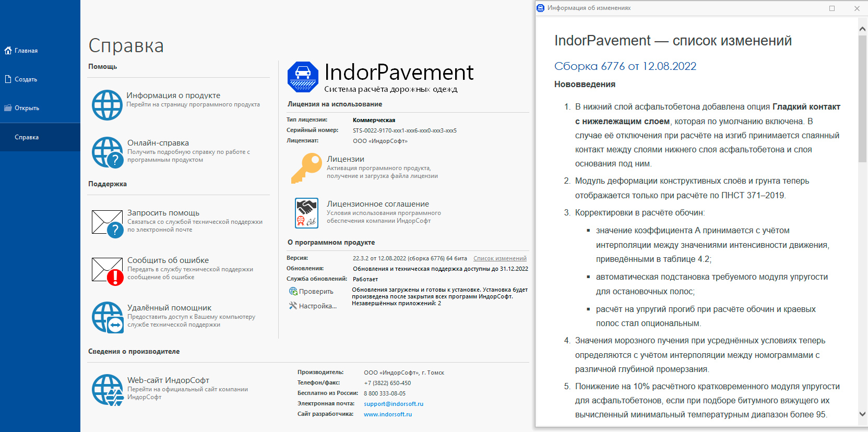
Task: Close the Информация об изменениях window
Action: click(857, 8)
